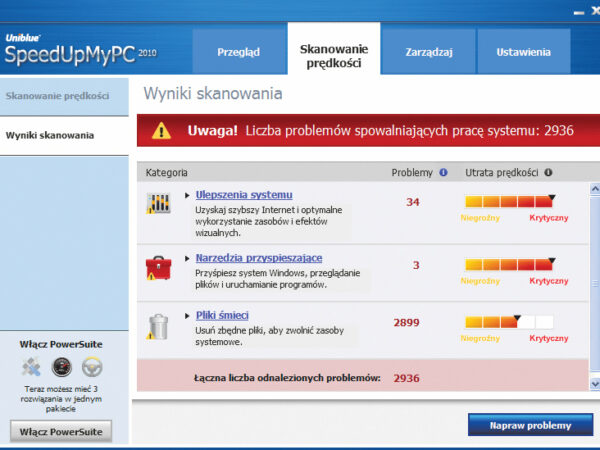Click the results list scrollbar down arrow

[x=594, y=384]
